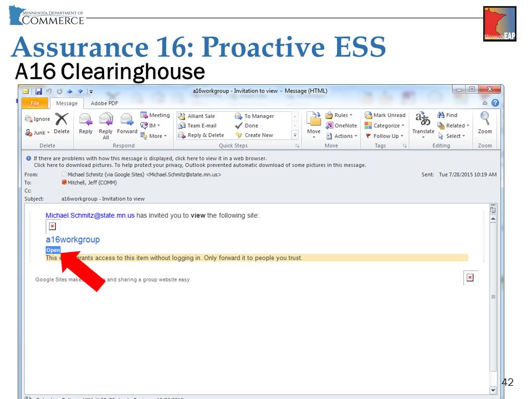Image resolution: width=532 pixels, height=399 pixels.
Task: Open Quick Steps dialog launcher
Action: [297, 146]
